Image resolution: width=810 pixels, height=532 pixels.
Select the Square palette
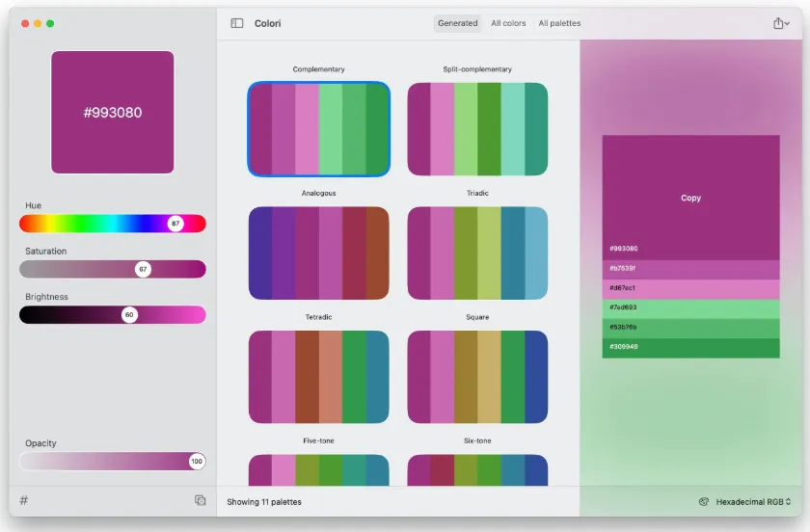pos(477,377)
